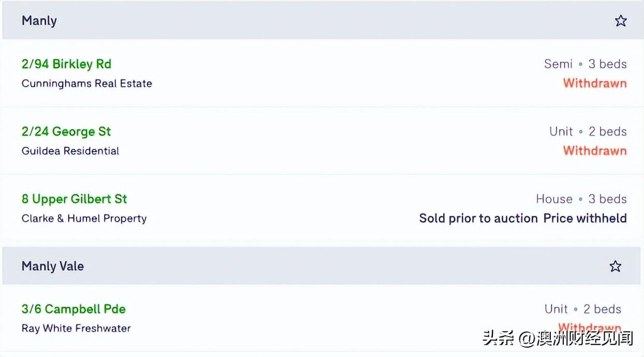
Task: Click Clarke & Humel Property agency
Action: (84, 218)
